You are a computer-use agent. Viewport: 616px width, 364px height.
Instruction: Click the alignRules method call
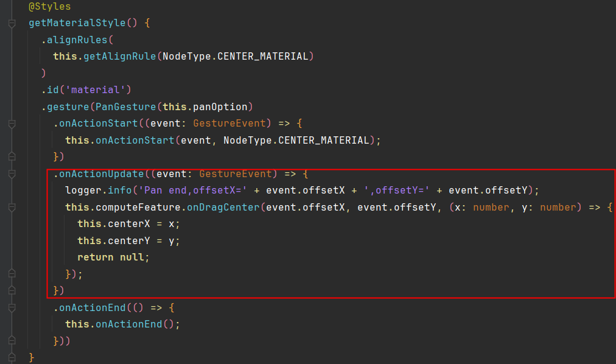[77, 40]
